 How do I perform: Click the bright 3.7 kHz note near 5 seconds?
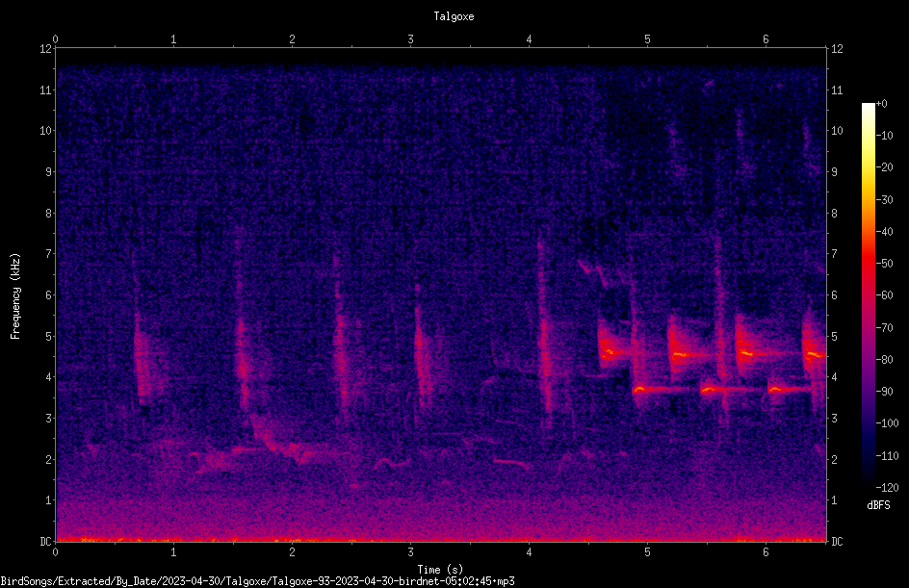(661, 390)
